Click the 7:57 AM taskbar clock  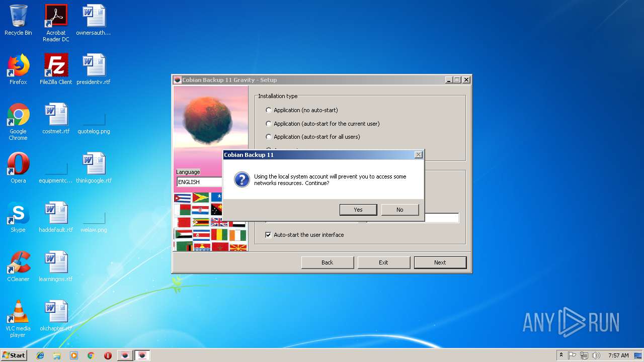pyautogui.click(x=618, y=355)
